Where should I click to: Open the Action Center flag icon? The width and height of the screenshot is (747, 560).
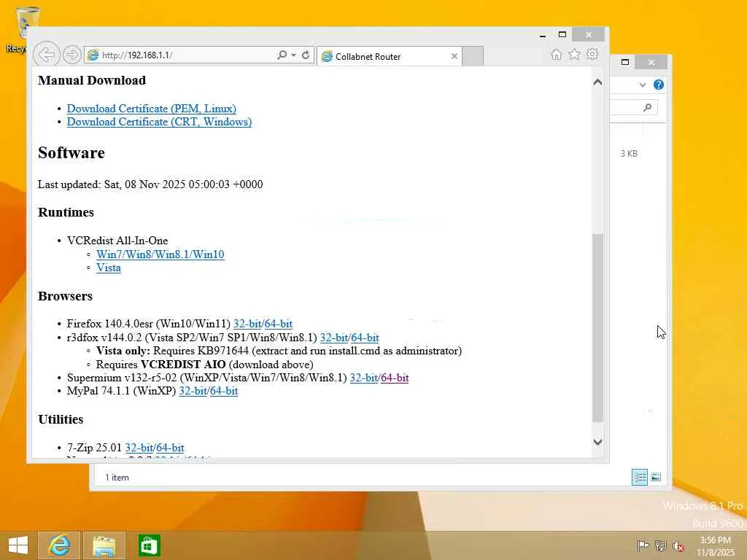tap(643, 545)
